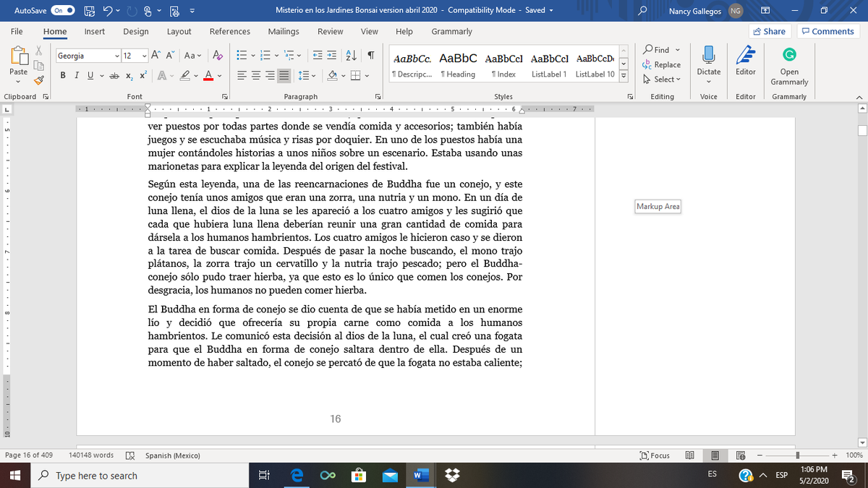
Task: Click Open Grammarly button
Action: coord(790,66)
